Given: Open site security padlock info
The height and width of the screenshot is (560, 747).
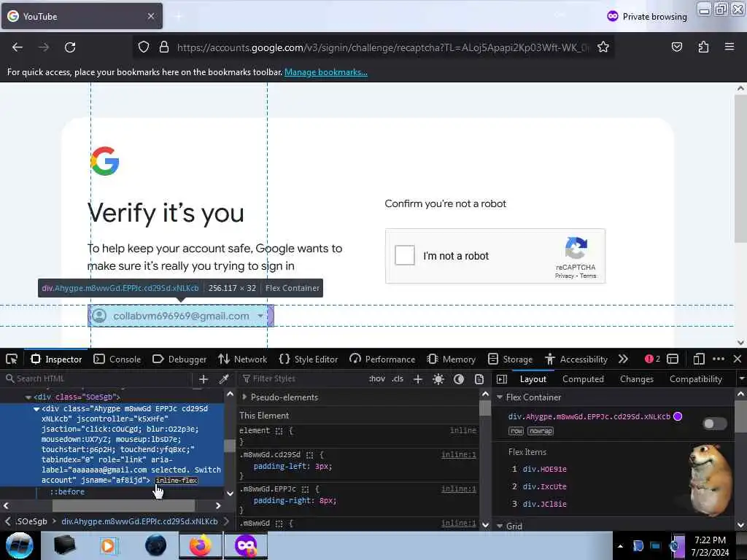Looking at the screenshot, I should 164,47.
